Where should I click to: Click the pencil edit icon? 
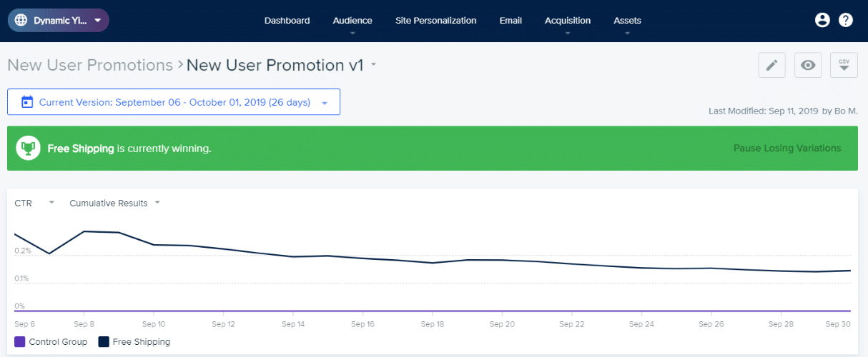[771, 65]
